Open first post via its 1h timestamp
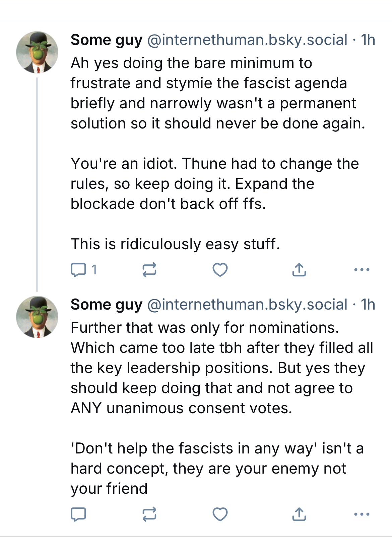Image resolution: width=392 pixels, height=539 pixels. pyautogui.click(x=368, y=40)
